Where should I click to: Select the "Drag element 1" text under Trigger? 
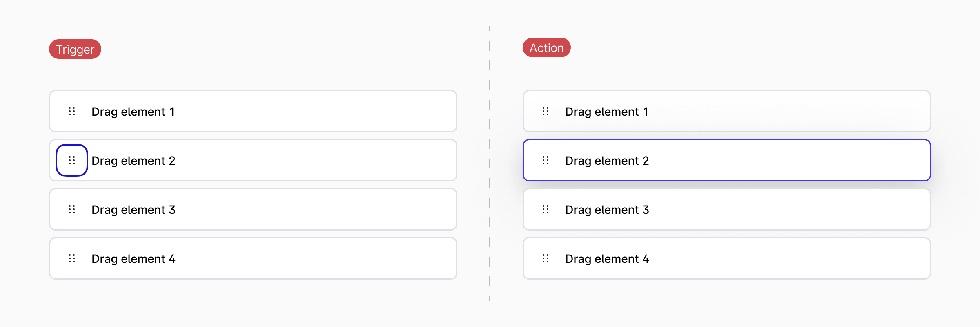[133, 112]
